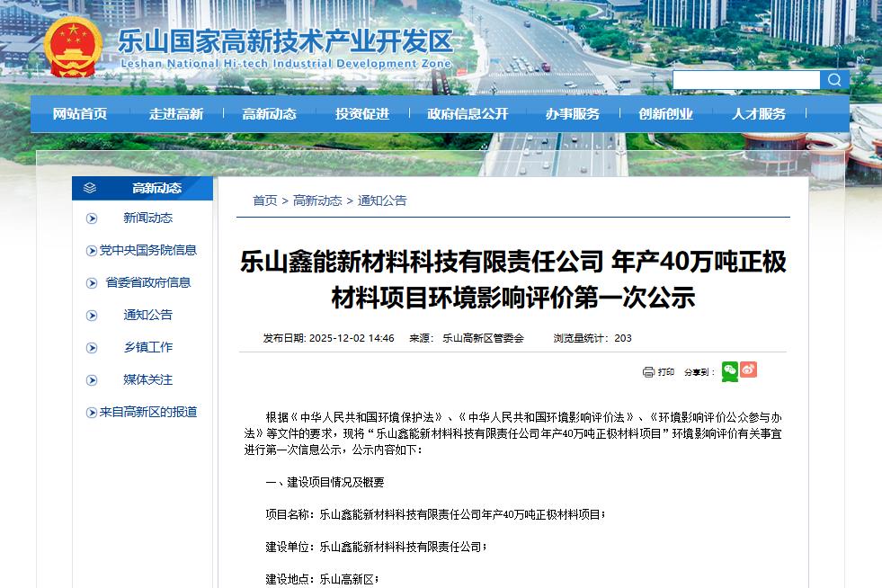The height and width of the screenshot is (588, 882).
Task: Share the article to Weibo
Action: (x=748, y=370)
